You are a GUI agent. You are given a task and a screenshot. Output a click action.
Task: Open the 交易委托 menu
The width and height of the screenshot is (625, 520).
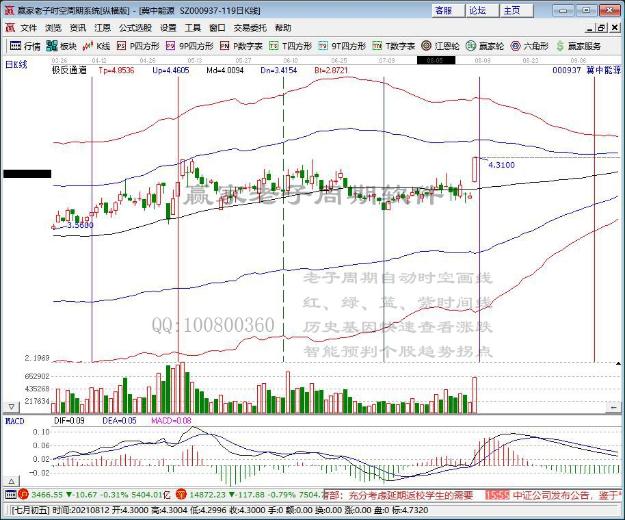(x=250, y=28)
